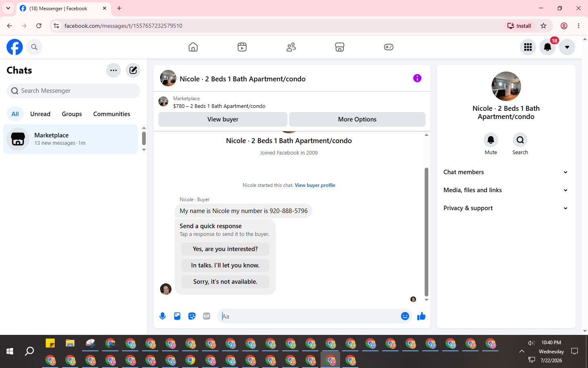Select the Groups chats filter
Viewport: 588px width, 368px height.
coord(72,114)
